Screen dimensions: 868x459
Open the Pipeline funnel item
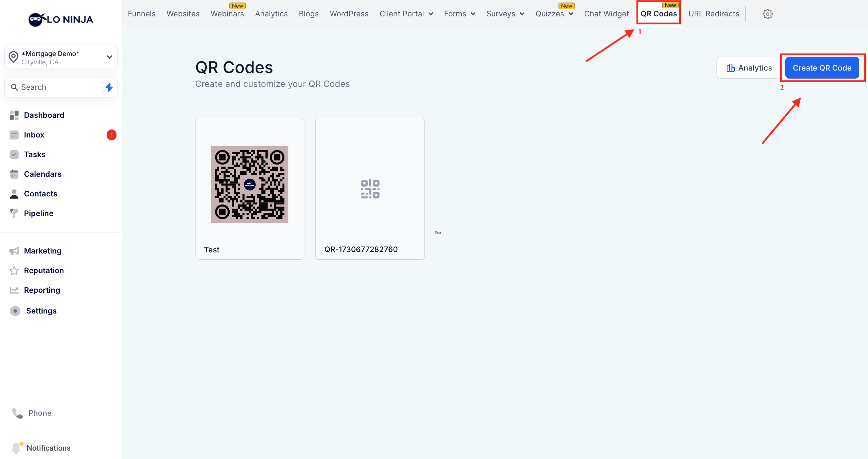pos(38,213)
